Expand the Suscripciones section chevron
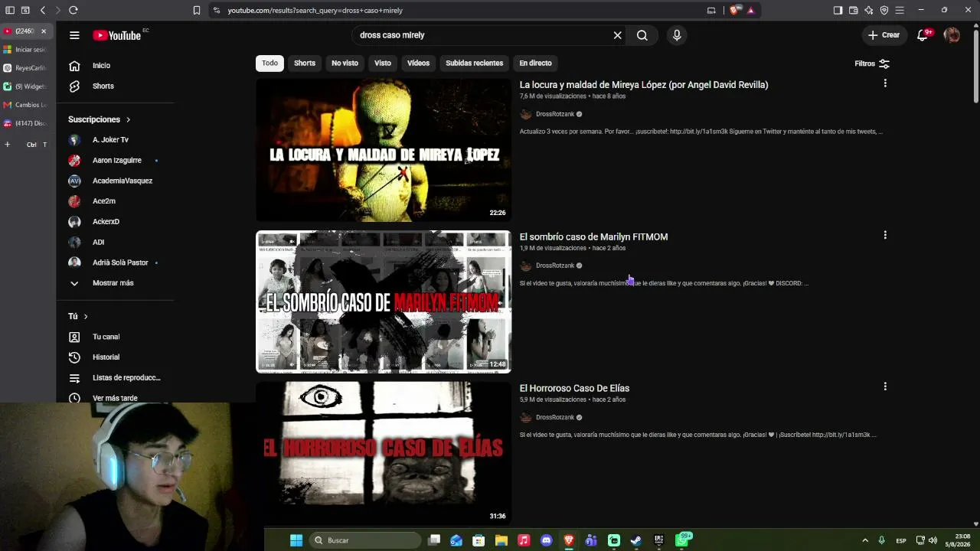Viewport: 980px width, 551px height. tap(129, 119)
